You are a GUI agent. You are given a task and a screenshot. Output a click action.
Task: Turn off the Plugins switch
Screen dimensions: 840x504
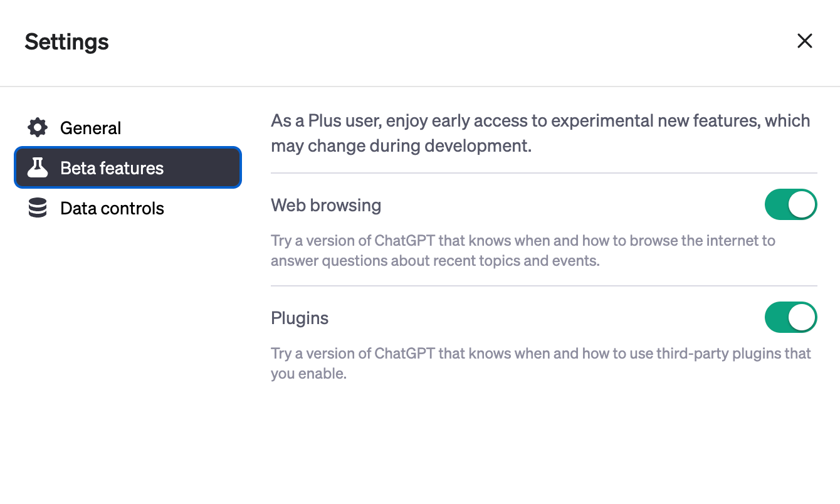click(x=790, y=317)
